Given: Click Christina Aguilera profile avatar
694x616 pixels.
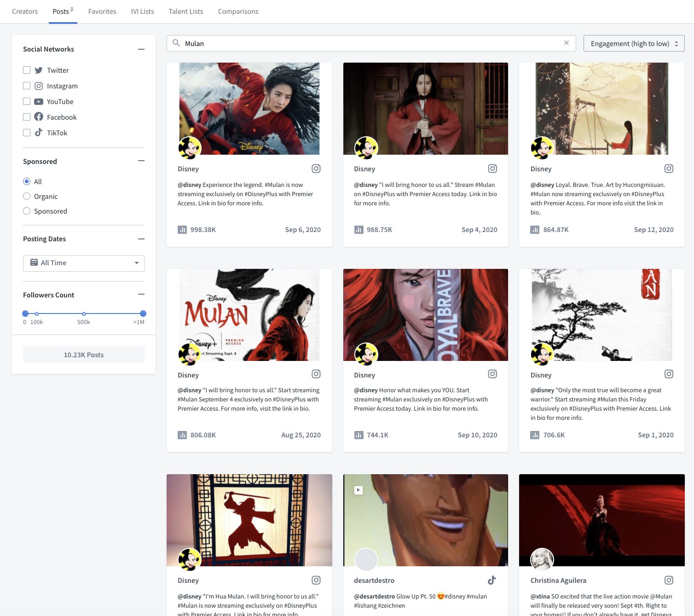Looking at the screenshot, I should click(x=542, y=559).
